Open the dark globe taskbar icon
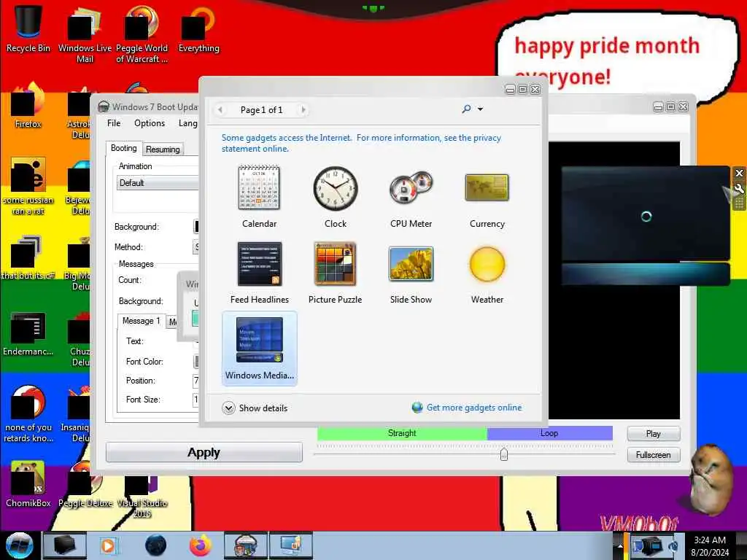The width and height of the screenshot is (747, 560). click(x=155, y=545)
